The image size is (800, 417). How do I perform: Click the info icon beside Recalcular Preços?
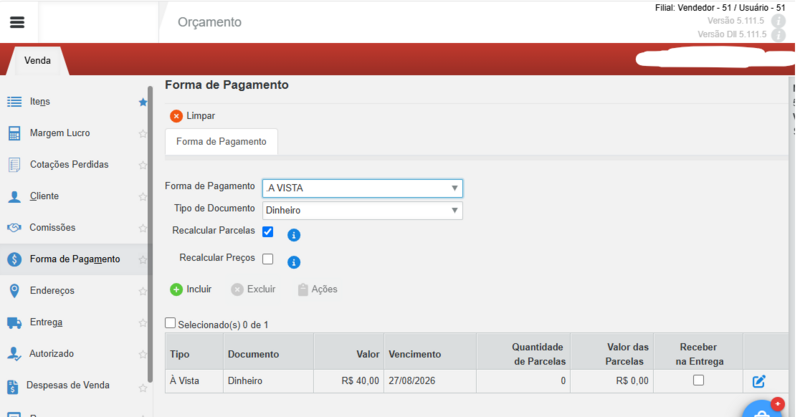(294, 262)
